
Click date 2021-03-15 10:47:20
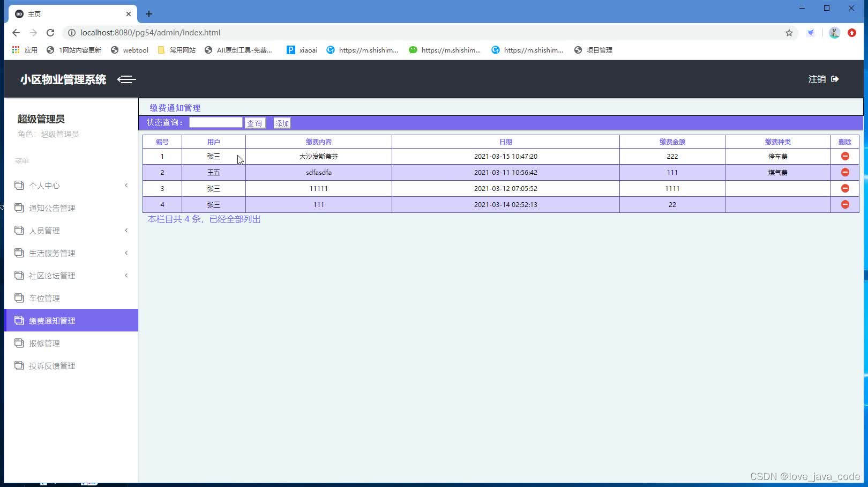tap(506, 156)
